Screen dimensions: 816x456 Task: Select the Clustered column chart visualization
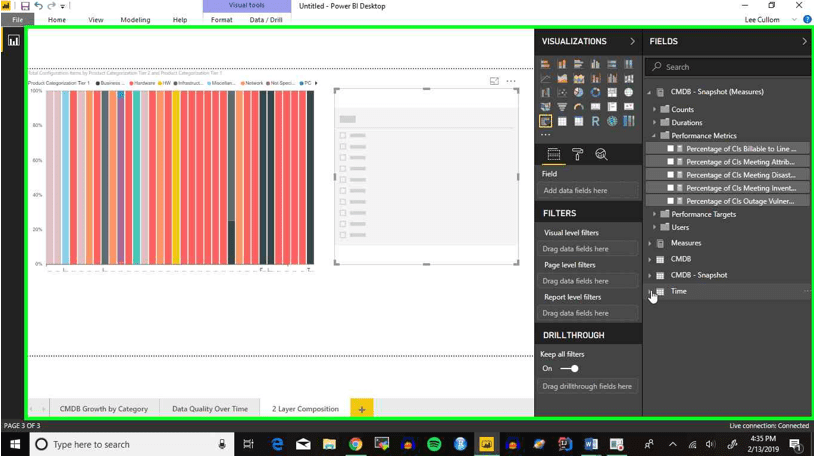click(595, 64)
